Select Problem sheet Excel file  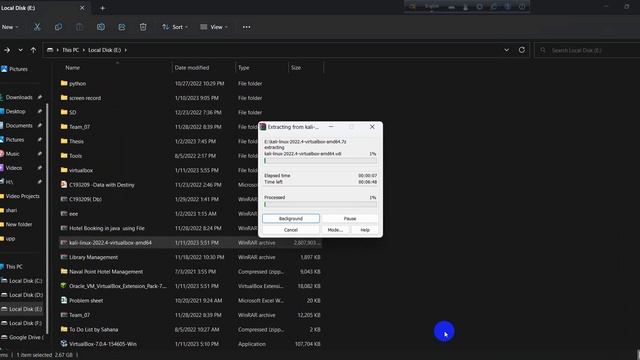coord(86,300)
